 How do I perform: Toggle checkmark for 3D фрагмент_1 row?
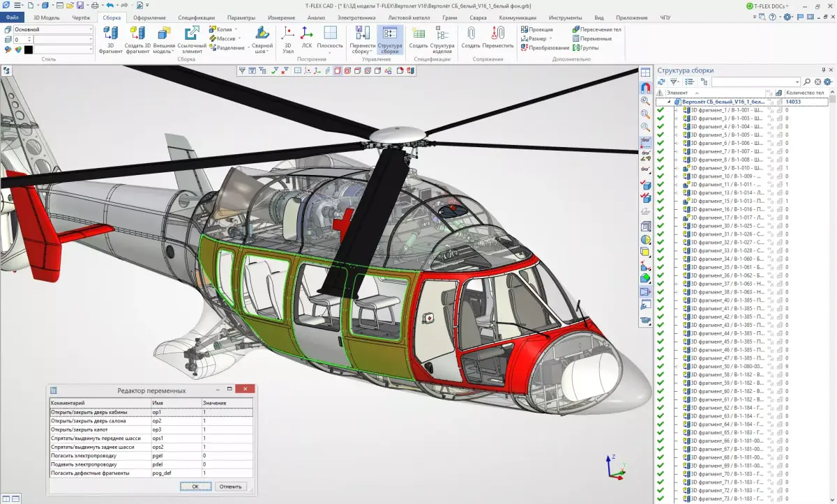click(x=661, y=109)
